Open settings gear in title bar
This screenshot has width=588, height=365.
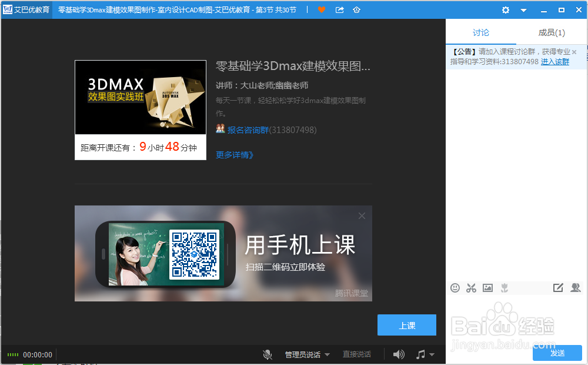(506, 10)
